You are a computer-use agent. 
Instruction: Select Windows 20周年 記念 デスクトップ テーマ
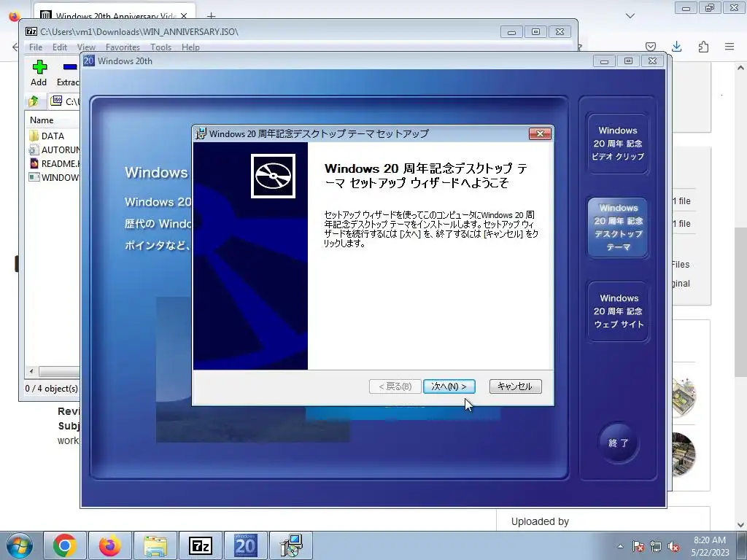point(618,227)
